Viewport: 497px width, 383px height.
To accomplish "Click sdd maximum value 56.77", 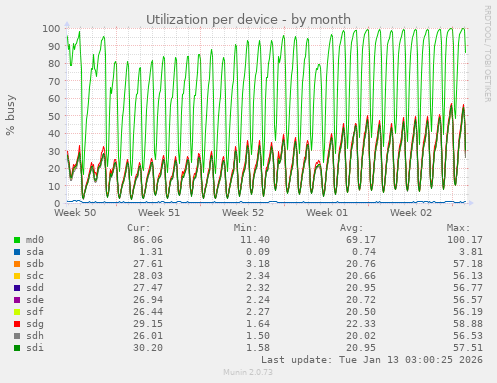I will 468,288.
